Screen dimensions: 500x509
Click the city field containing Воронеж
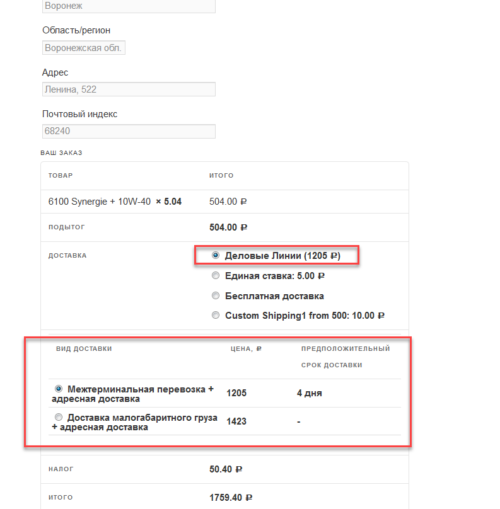tap(129, 6)
